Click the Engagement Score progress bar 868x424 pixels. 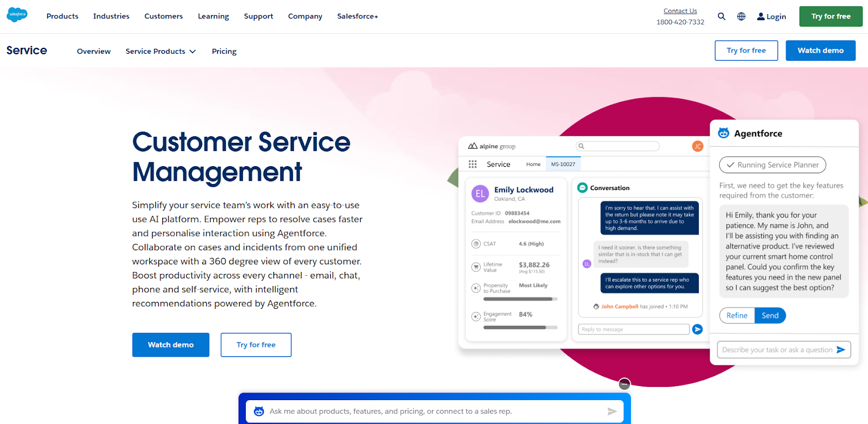pos(520,327)
